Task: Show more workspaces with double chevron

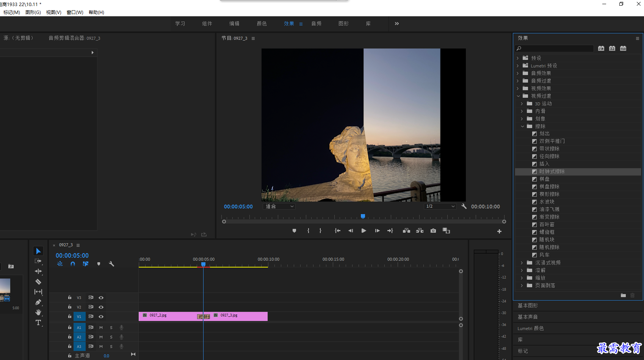Action: (x=397, y=23)
